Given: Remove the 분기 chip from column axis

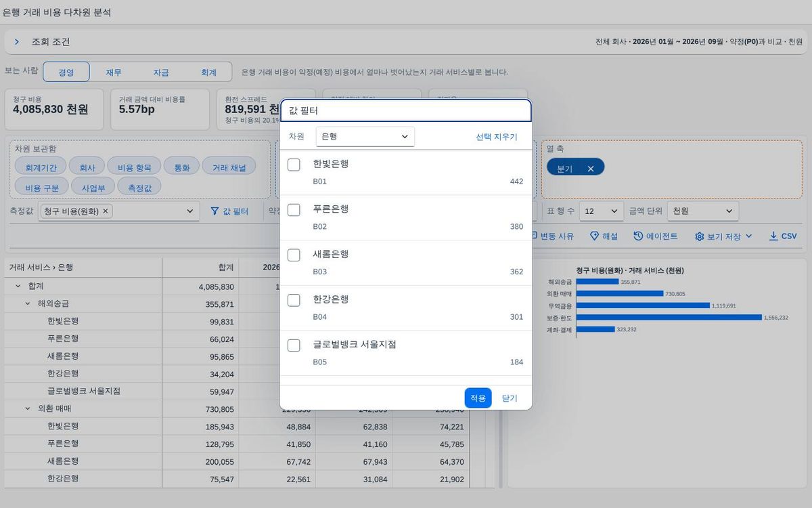Looking at the screenshot, I should tap(591, 169).
